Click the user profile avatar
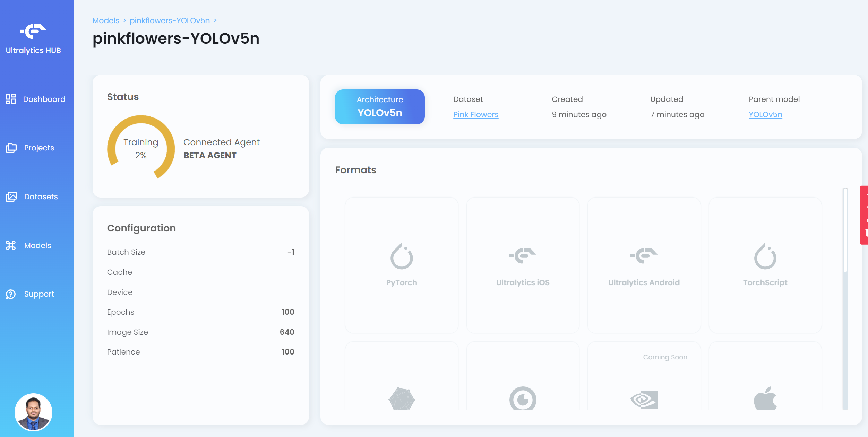 coord(33,412)
